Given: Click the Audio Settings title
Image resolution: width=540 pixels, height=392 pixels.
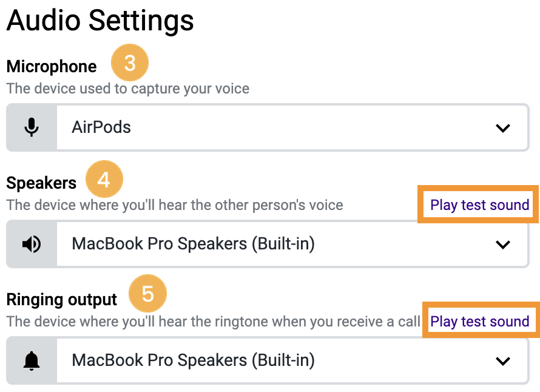Looking at the screenshot, I should point(100,20).
